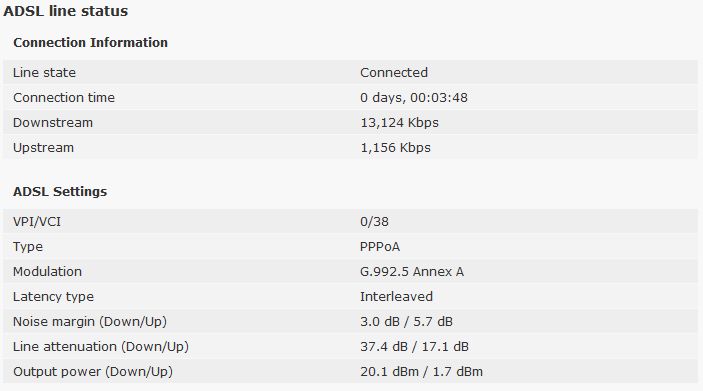Select the VPI/VCI label

click(x=37, y=222)
